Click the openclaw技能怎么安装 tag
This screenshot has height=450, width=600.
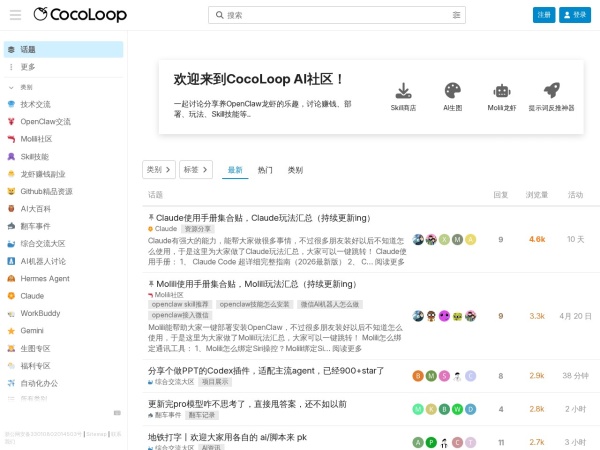(254, 304)
